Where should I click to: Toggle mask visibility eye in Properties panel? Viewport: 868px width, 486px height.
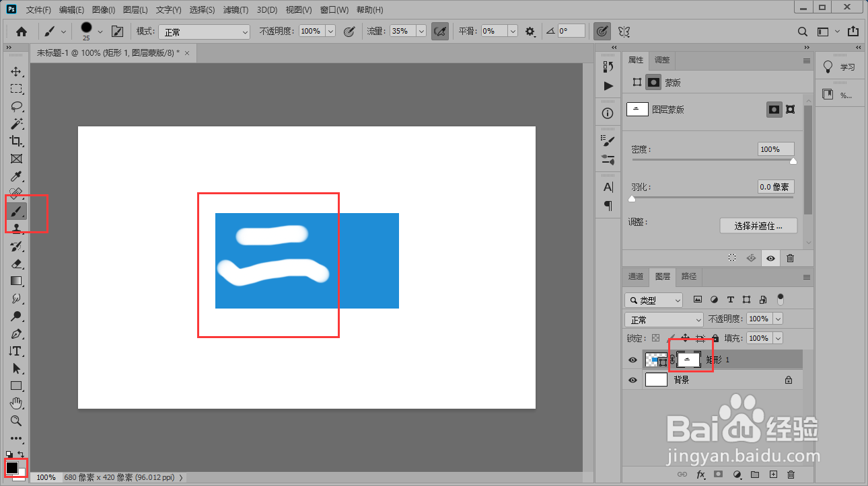pos(770,258)
